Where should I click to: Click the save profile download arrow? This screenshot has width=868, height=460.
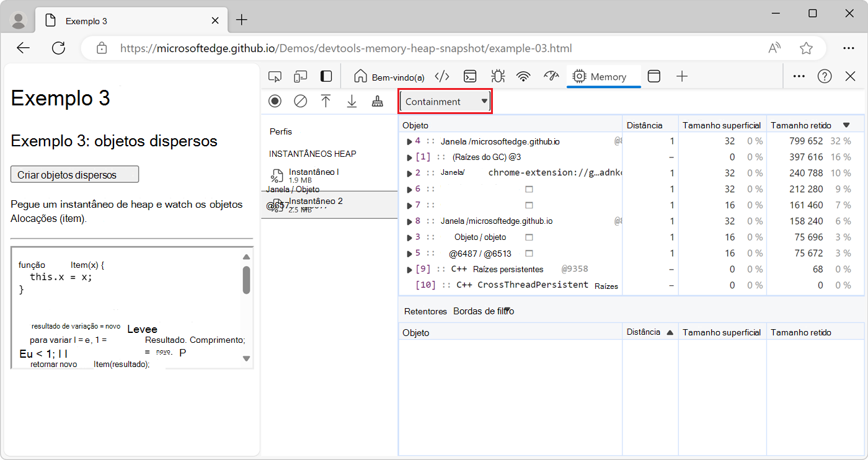(x=352, y=101)
